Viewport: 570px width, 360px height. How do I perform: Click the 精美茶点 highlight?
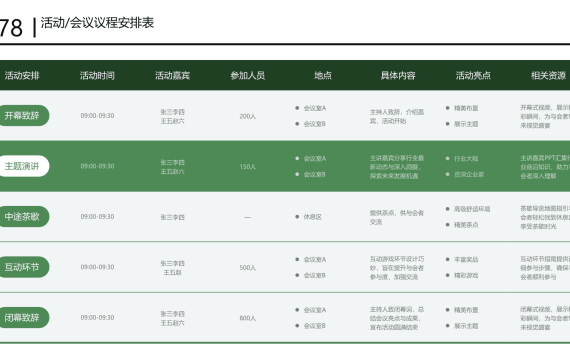[x=466, y=225]
